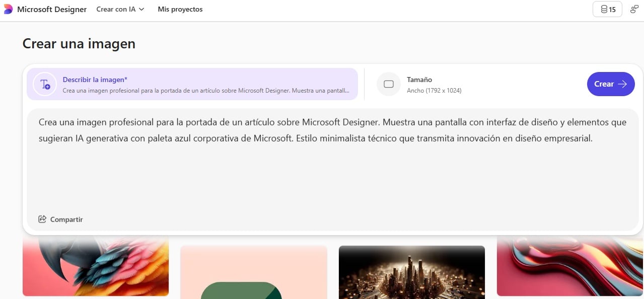Click the Describir la imagen text icon
Screen dimensions: 644x299
click(x=45, y=84)
